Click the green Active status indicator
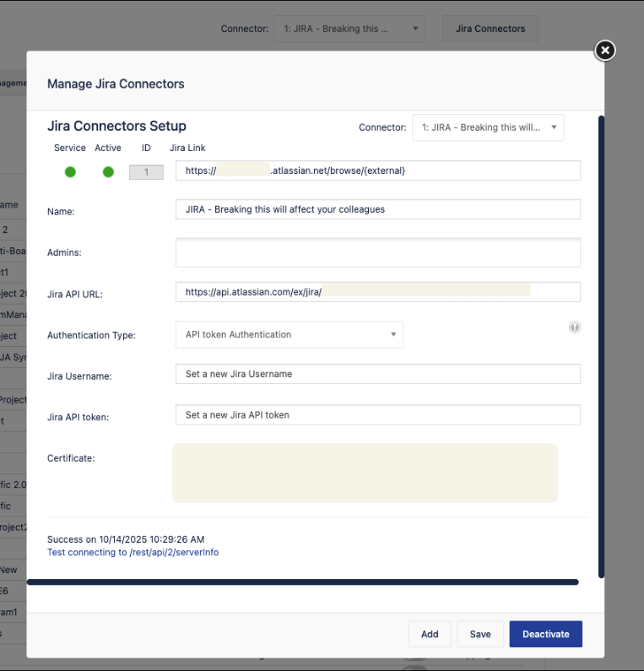The image size is (644, 671). (x=108, y=172)
